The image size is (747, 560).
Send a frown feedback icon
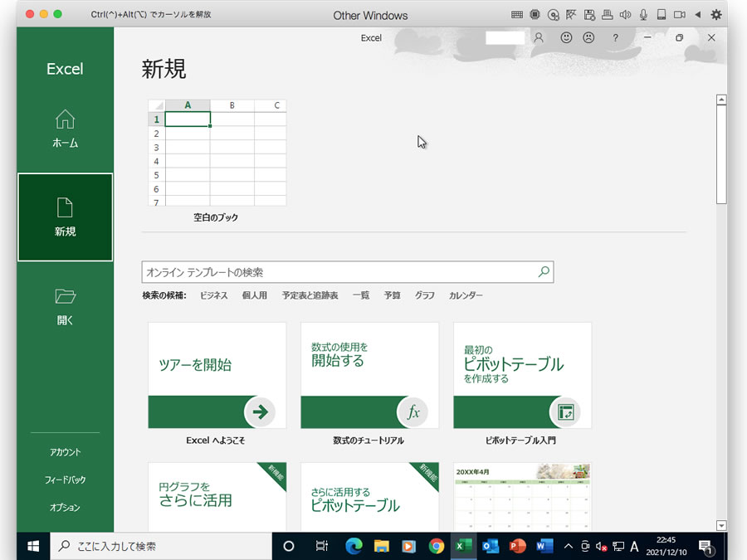click(x=588, y=37)
